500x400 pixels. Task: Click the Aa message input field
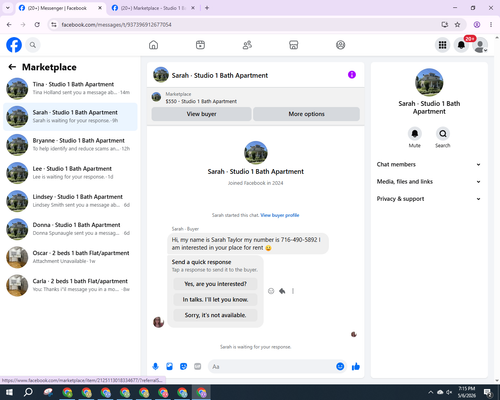(272, 367)
